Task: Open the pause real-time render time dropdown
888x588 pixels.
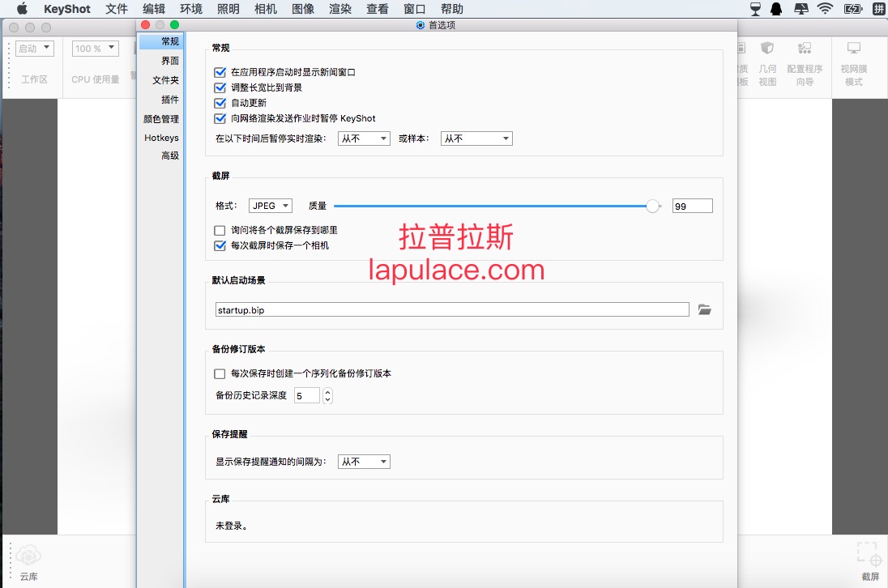Action: coord(364,138)
